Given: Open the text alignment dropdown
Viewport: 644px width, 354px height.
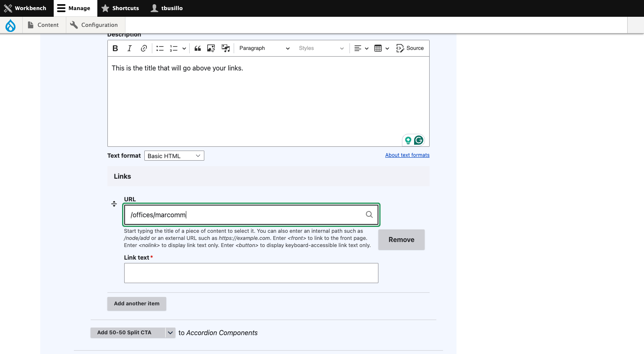Looking at the screenshot, I should 361,48.
